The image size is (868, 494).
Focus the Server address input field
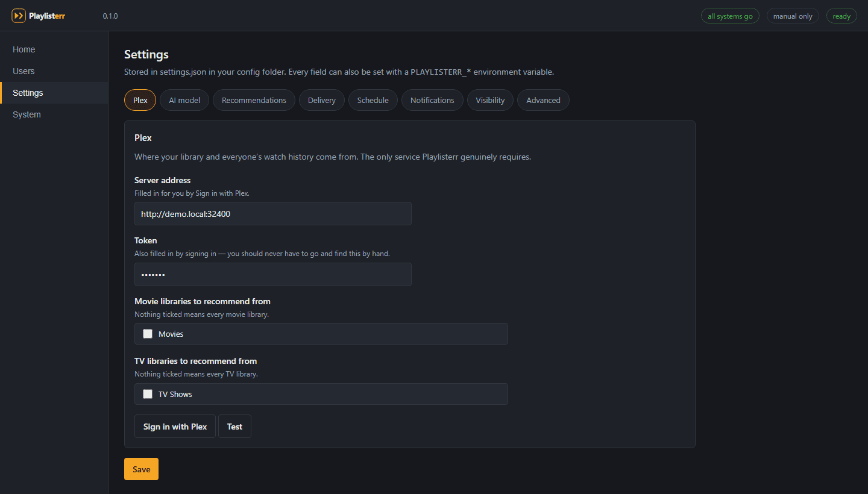tap(273, 213)
